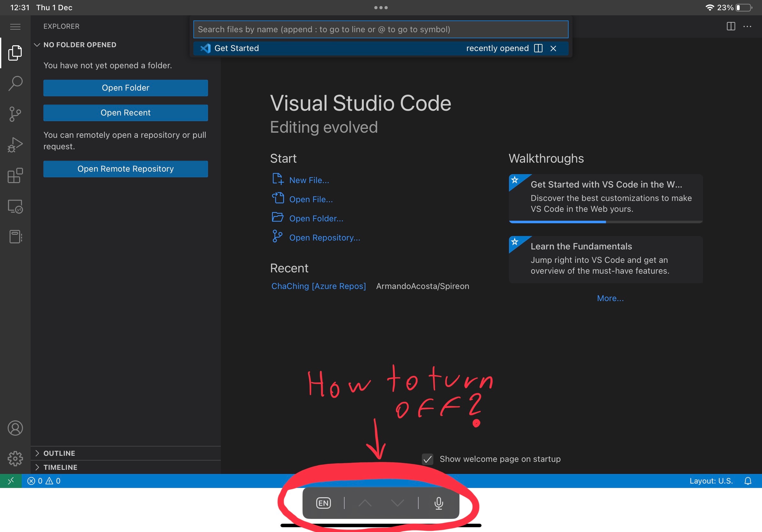Viewport: 762px width, 532px height.
Task: Open the Remote Explorer view
Action: tap(15, 206)
